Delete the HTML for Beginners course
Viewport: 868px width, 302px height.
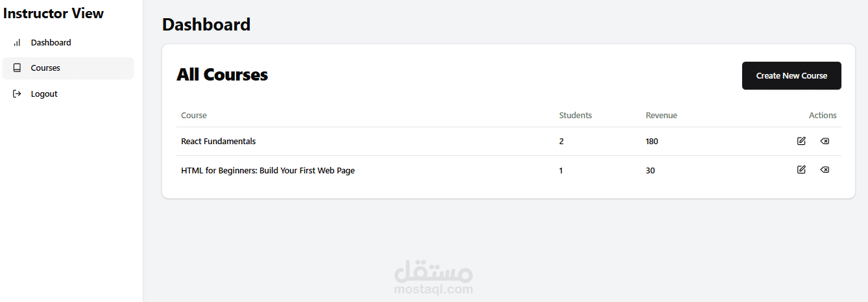[825, 170]
